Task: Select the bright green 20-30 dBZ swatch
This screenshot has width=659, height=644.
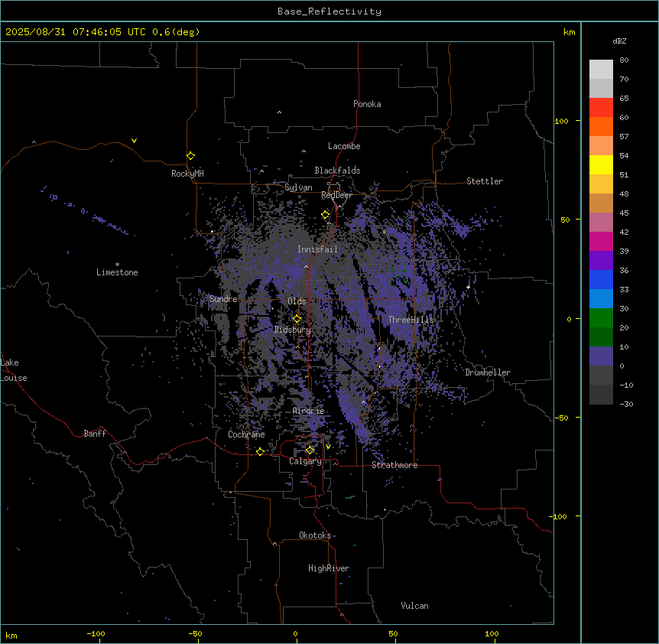Action: coord(601,318)
